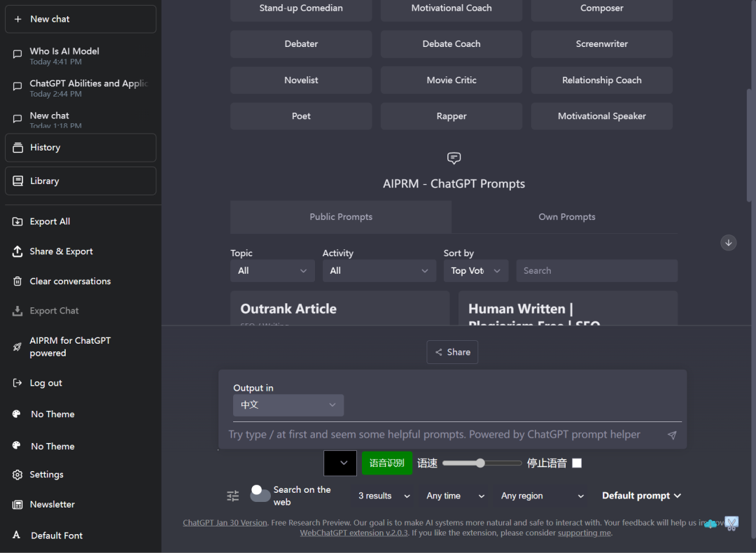Open the Activity dropdown
756x553 pixels.
coord(379,271)
